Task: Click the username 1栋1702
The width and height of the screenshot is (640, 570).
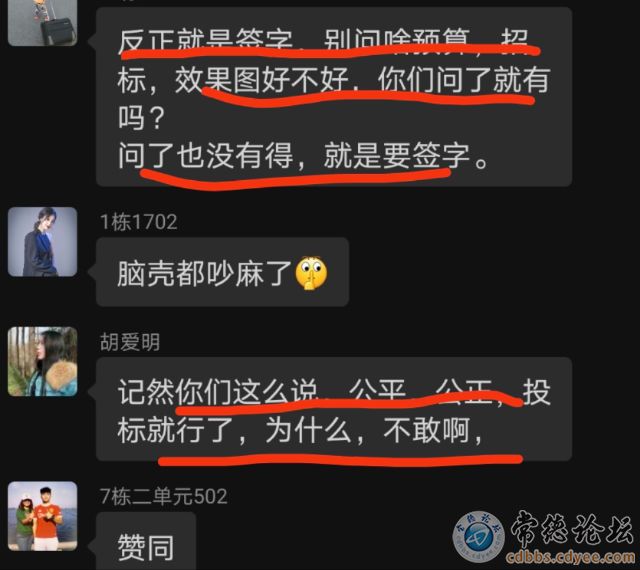Action: coord(138,222)
